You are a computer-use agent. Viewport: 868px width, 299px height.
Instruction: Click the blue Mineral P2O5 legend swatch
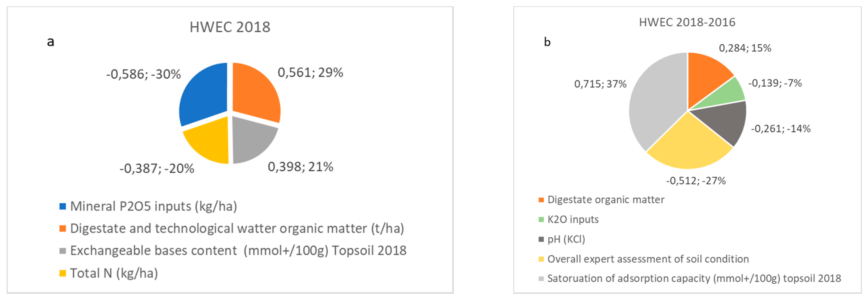coord(63,206)
